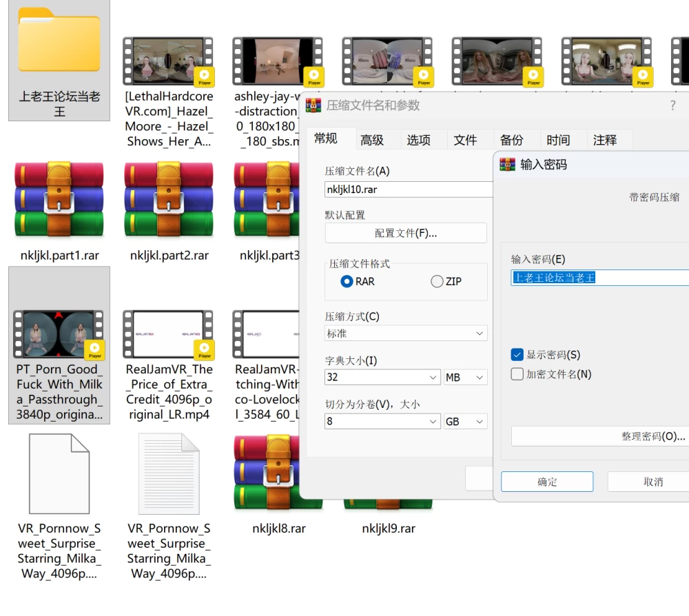Choose the RAR archive format
This screenshot has width=689, height=616.
347,281
